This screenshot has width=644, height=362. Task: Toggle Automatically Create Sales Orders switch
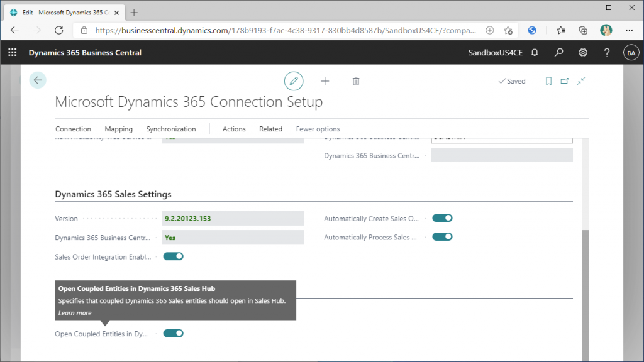click(442, 218)
